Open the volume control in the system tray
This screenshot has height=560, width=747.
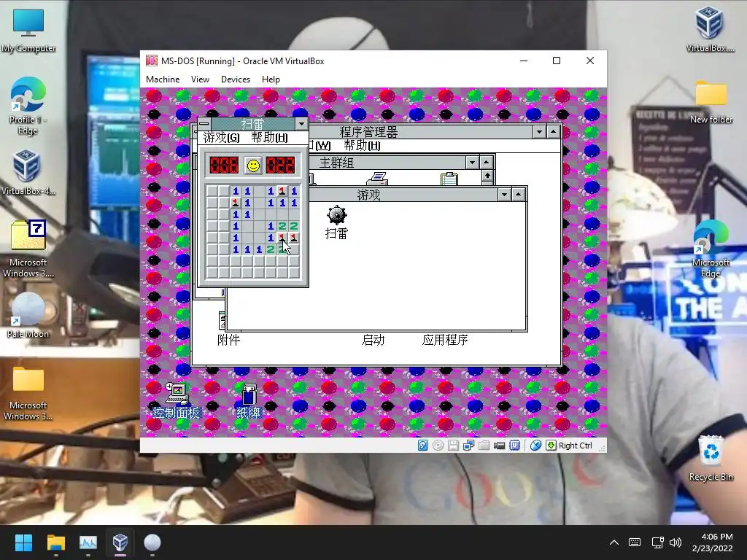click(675, 542)
